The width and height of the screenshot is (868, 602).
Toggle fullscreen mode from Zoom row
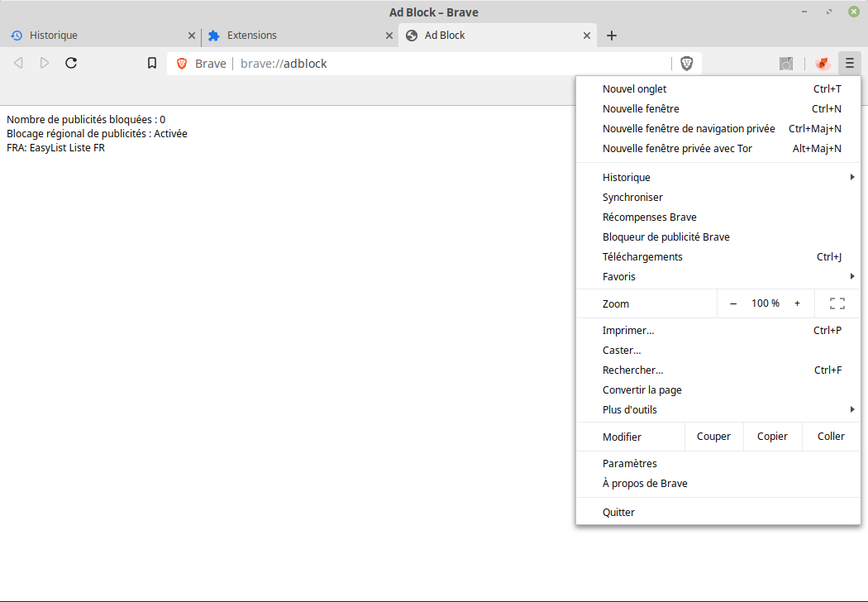click(x=837, y=303)
